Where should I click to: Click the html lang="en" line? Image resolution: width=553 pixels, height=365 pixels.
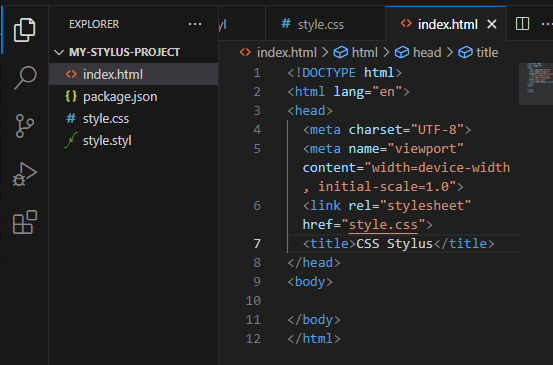(x=348, y=92)
